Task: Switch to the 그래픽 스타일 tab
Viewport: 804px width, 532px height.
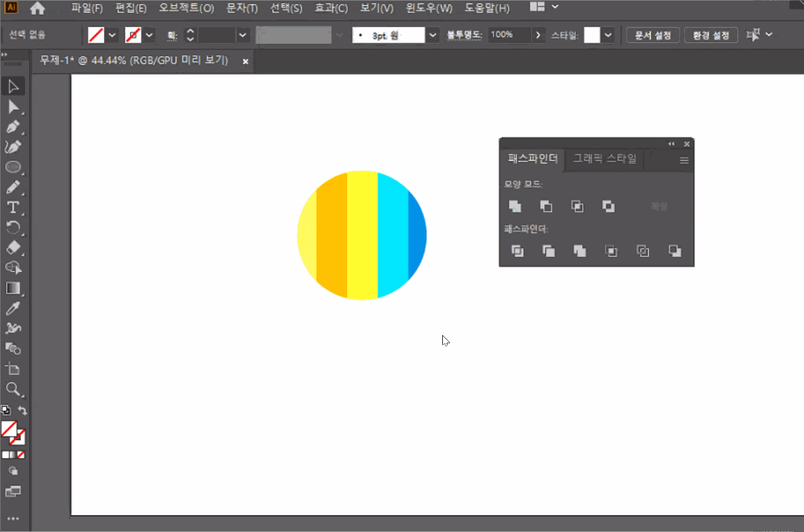Action: pyautogui.click(x=604, y=159)
